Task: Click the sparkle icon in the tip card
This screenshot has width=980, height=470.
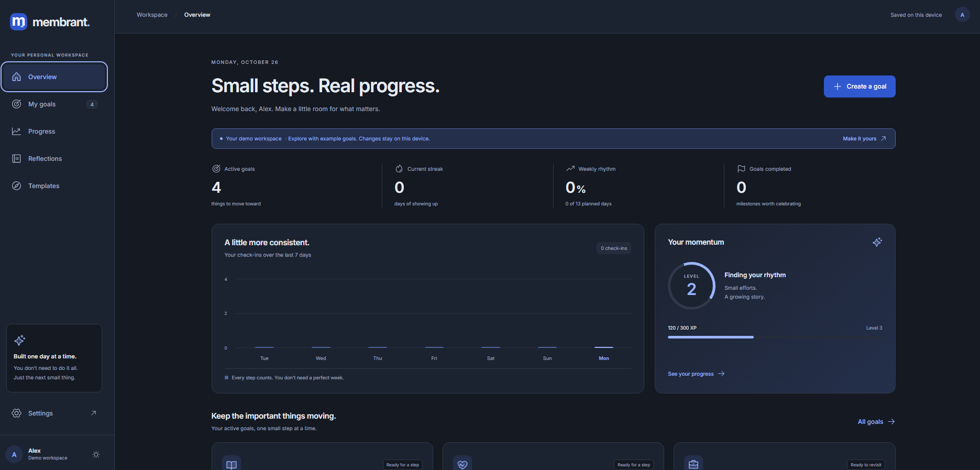Action: click(20, 341)
